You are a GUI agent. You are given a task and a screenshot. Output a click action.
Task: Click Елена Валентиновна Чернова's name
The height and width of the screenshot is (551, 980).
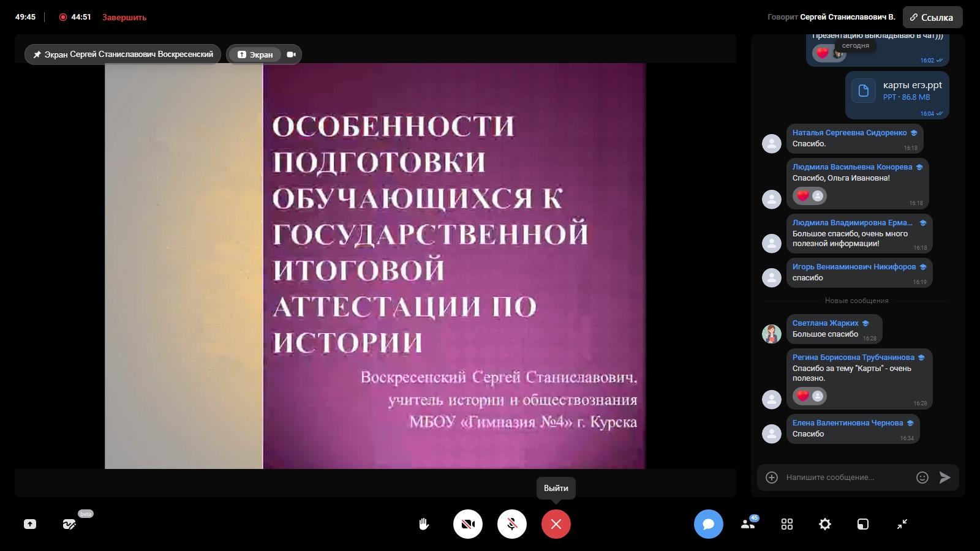[x=848, y=422]
